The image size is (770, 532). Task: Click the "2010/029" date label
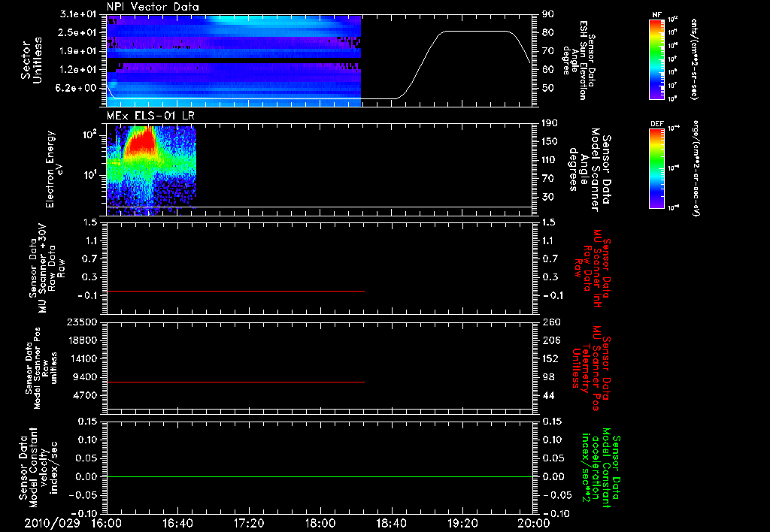52,523
